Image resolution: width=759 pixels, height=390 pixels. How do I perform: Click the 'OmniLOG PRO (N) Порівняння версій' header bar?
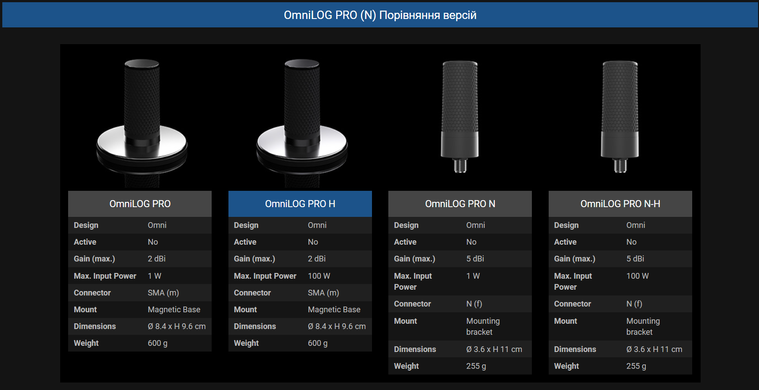tap(380, 15)
